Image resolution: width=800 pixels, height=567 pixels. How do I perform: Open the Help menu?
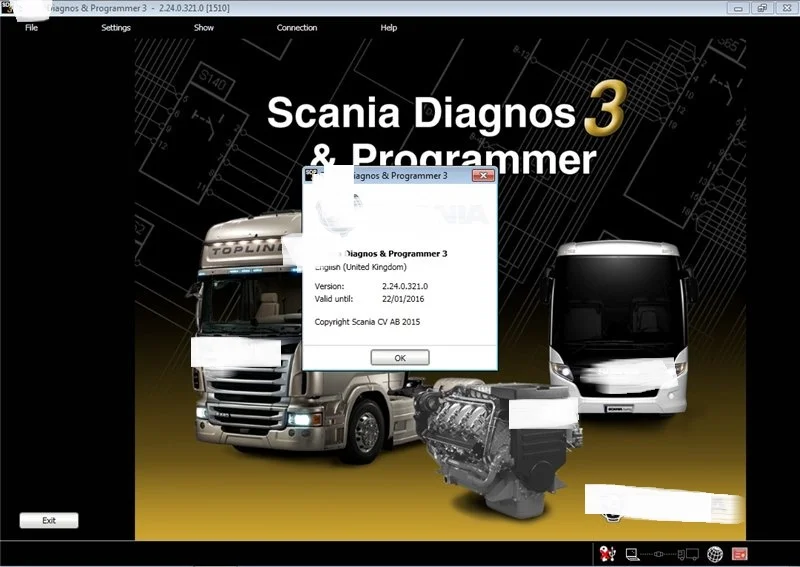coord(388,28)
